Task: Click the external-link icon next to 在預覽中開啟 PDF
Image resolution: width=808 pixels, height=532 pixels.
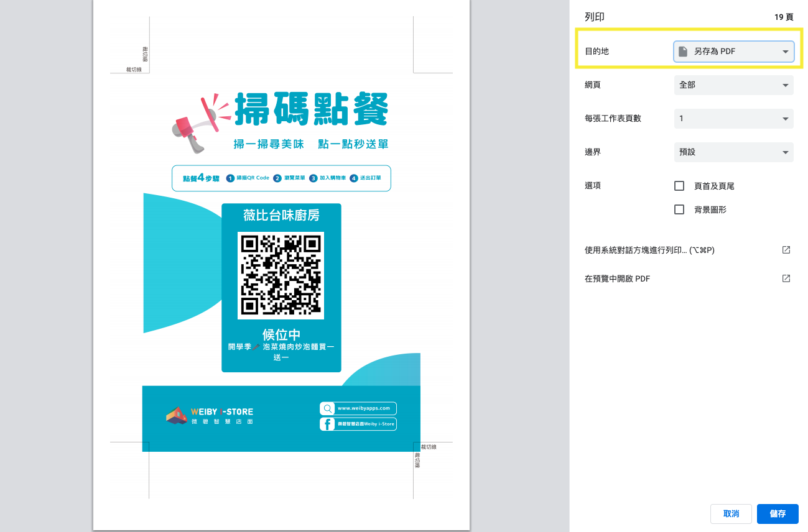Action: click(x=786, y=278)
